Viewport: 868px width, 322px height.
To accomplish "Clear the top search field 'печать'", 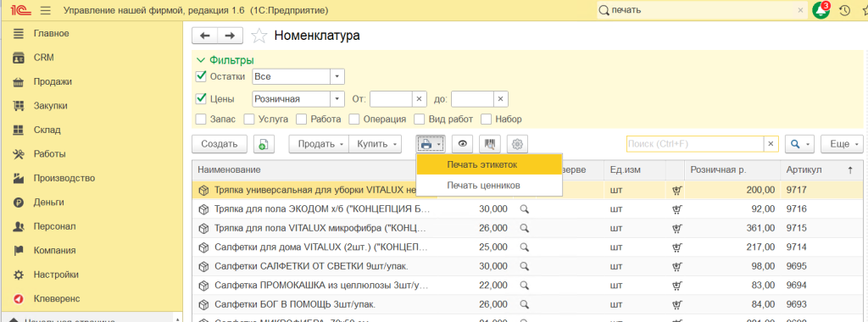I will (800, 10).
